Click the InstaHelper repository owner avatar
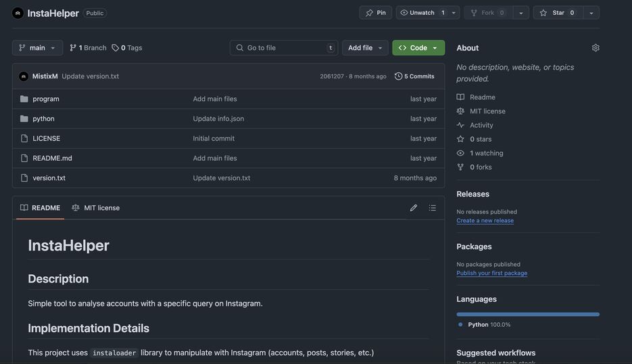The width and height of the screenshot is (632, 364). [x=18, y=13]
